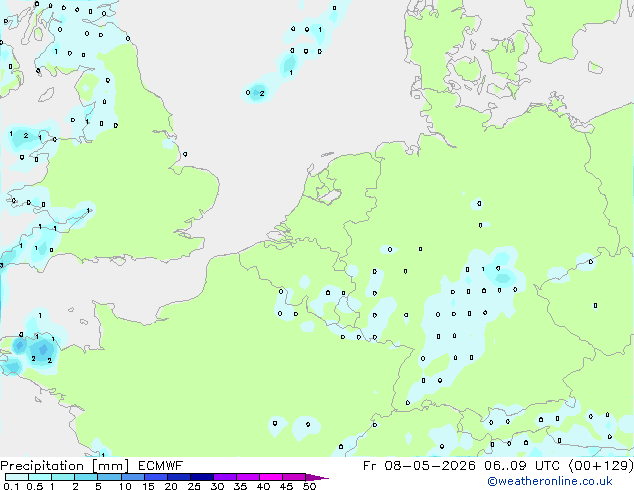Viewport: 634px width, 490px height.
Task: Click the "Fr" weekday label
Action: pyautogui.click(x=369, y=466)
